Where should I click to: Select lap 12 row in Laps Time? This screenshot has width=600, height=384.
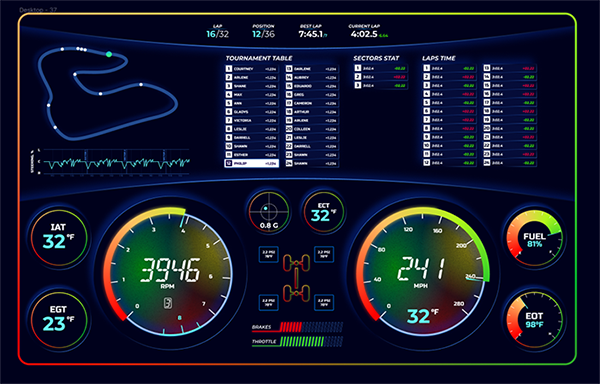(450, 163)
